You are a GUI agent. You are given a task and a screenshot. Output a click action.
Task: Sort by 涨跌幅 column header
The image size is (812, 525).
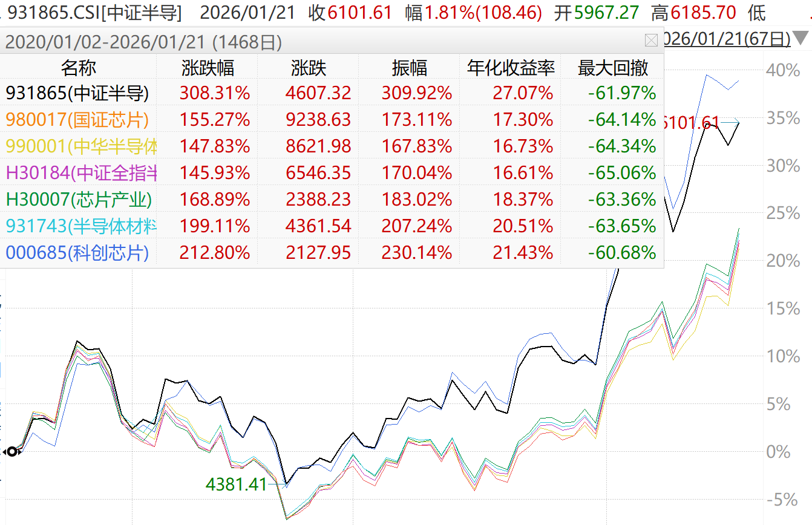click(x=208, y=68)
